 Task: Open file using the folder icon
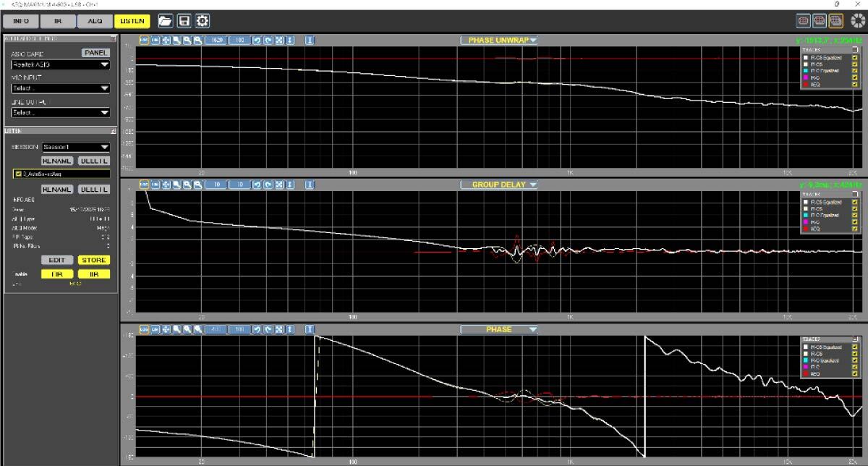[x=166, y=21]
